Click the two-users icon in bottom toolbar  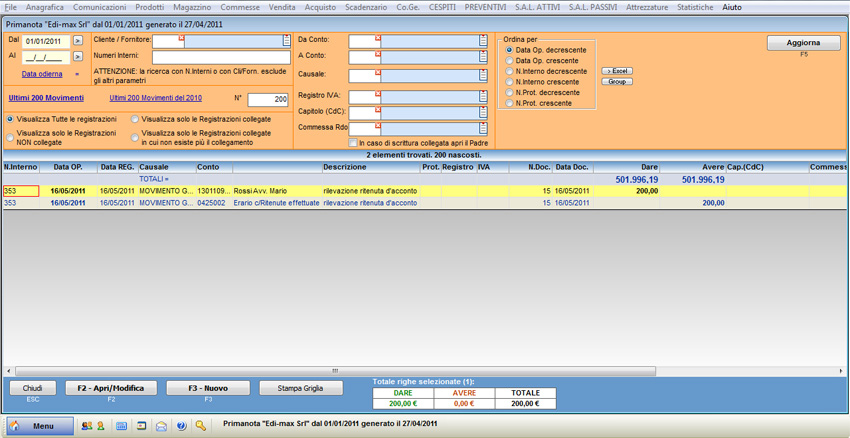pos(85,426)
